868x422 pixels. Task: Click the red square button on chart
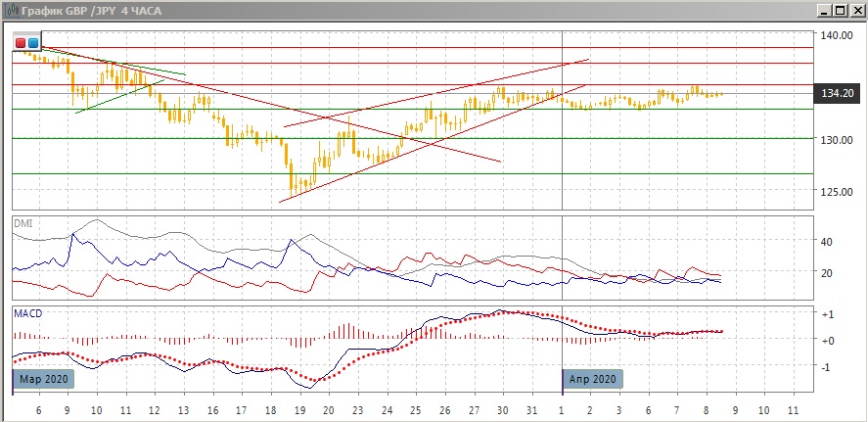click(x=22, y=43)
